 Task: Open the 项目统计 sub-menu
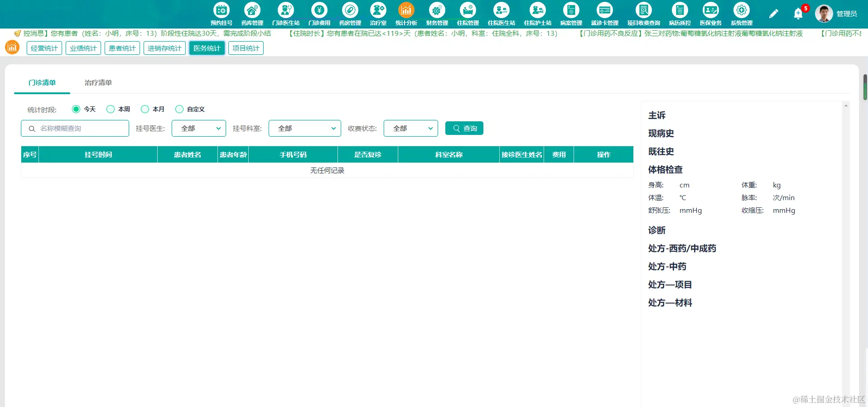click(x=246, y=48)
